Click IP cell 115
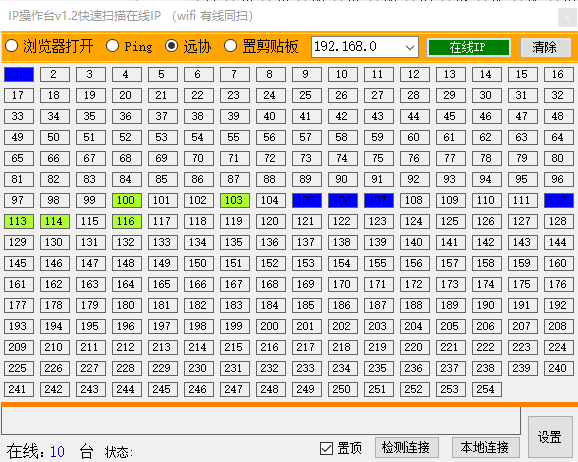 coord(91,222)
